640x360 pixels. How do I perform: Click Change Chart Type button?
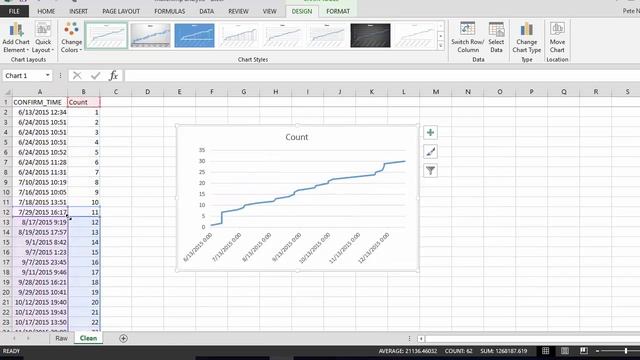tap(527, 38)
